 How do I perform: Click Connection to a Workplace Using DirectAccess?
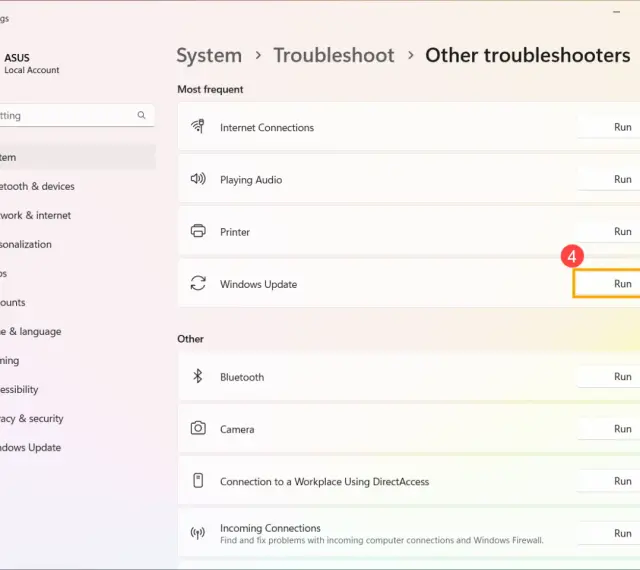tap(324, 481)
